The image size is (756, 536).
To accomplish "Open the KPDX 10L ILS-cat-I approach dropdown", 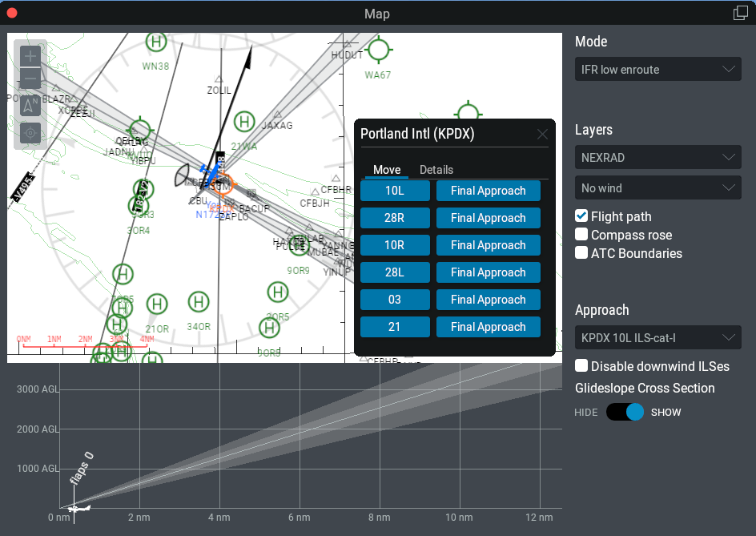I will tap(658, 338).
